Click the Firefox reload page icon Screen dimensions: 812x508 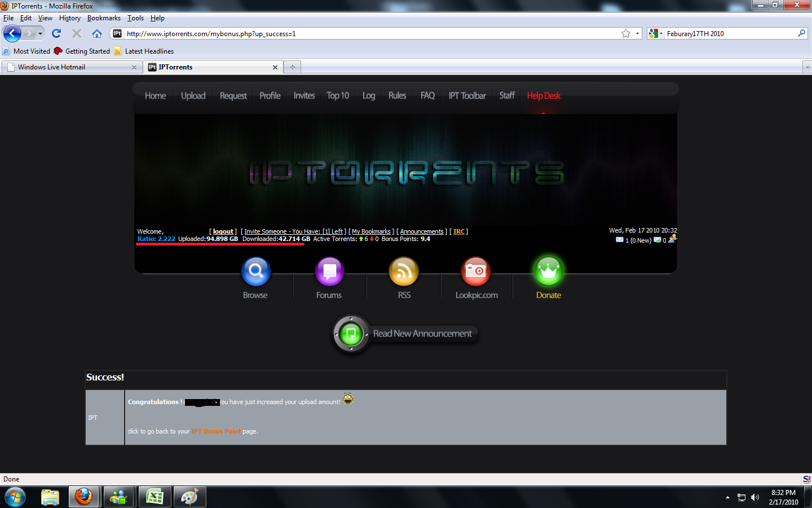click(56, 34)
